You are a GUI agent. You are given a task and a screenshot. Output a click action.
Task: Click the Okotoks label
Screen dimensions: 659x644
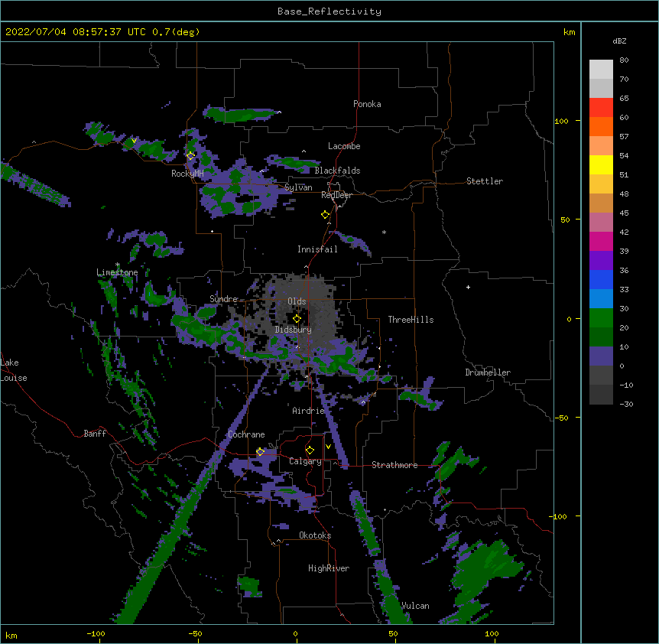point(315,535)
